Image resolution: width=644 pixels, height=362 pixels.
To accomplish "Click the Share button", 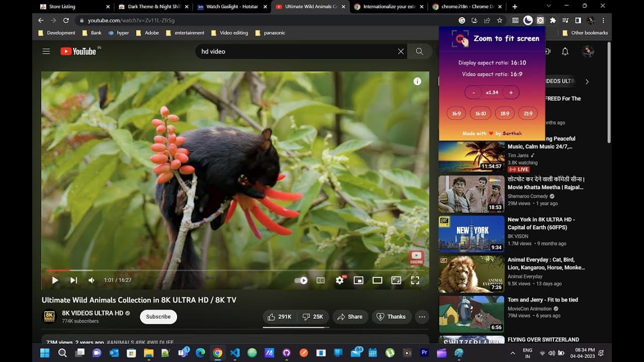I will click(350, 317).
